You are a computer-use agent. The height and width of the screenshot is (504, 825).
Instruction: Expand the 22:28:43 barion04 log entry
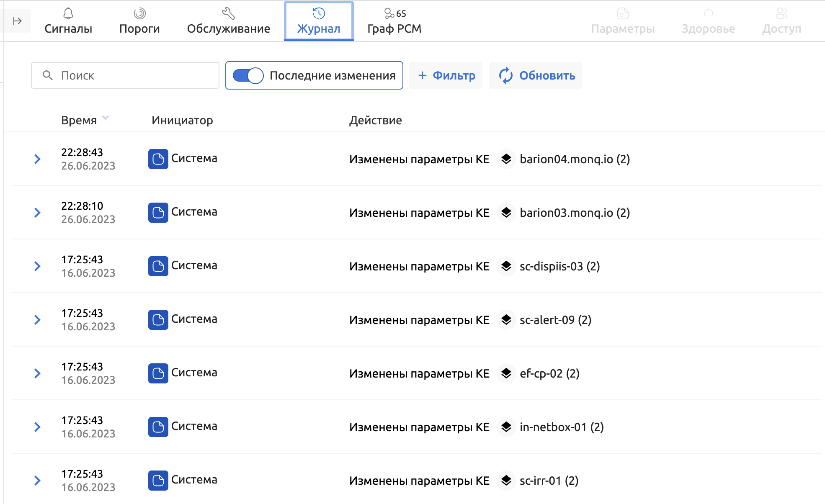click(x=37, y=159)
